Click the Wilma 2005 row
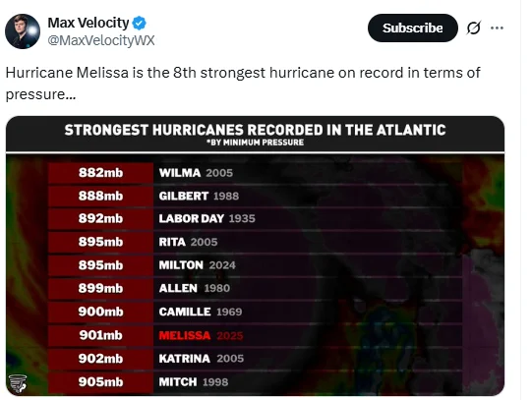532x400 pixels. point(255,173)
